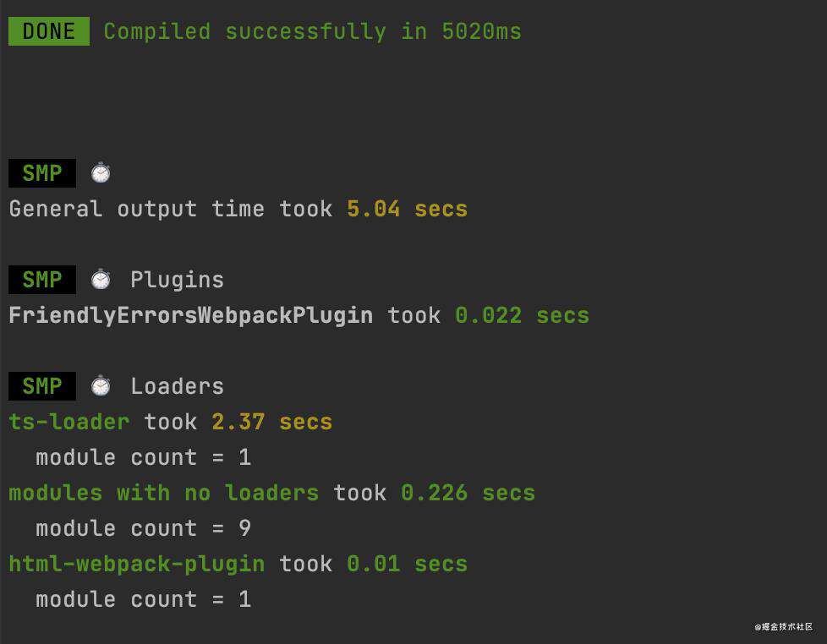Click the stopwatch icon beside Plugins
Screen dimensions: 827x644
(101, 279)
